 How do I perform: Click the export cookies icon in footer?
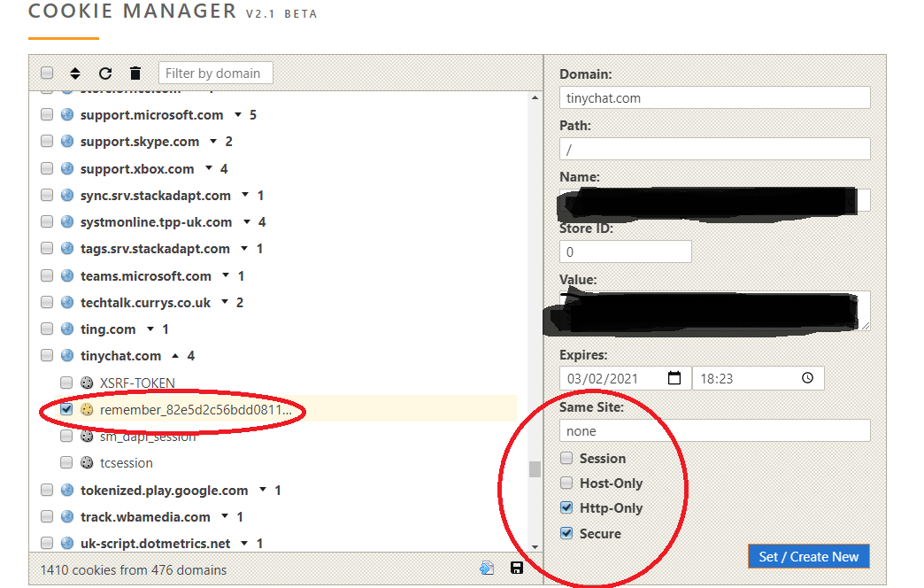point(487,568)
